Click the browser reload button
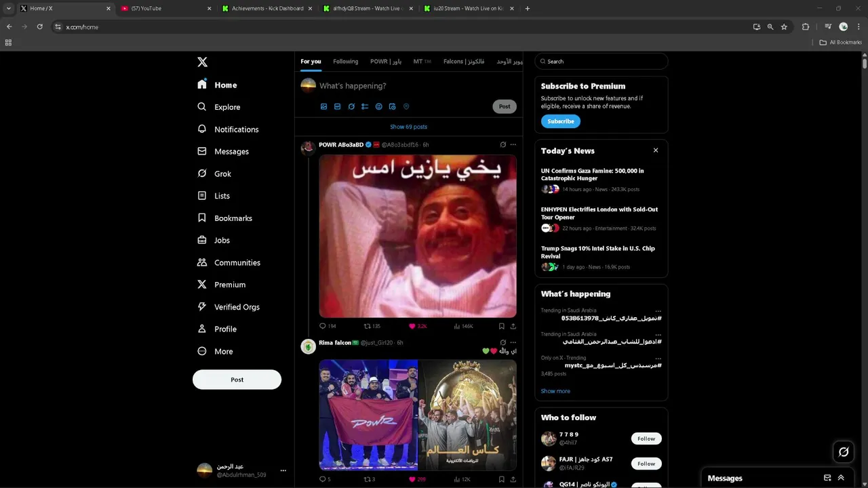 tap(39, 27)
